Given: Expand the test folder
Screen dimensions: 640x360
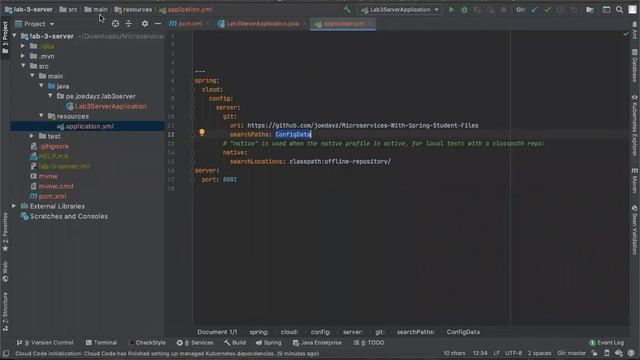Looking at the screenshot, I should (x=32, y=136).
